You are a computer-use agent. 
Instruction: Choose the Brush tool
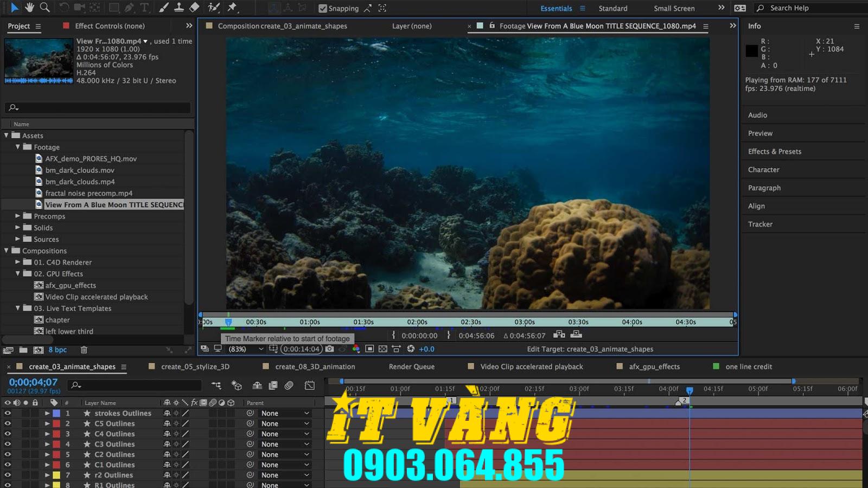coord(163,8)
